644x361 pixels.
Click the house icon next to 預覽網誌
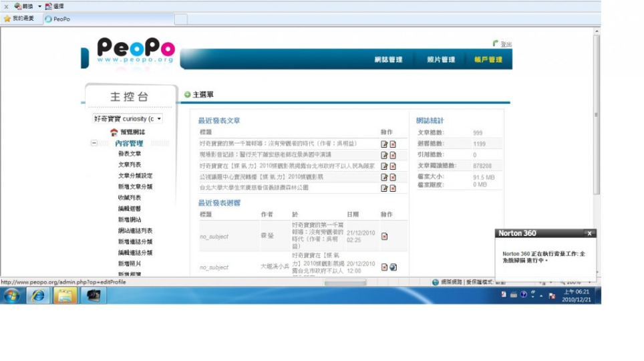pyautogui.click(x=114, y=132)
